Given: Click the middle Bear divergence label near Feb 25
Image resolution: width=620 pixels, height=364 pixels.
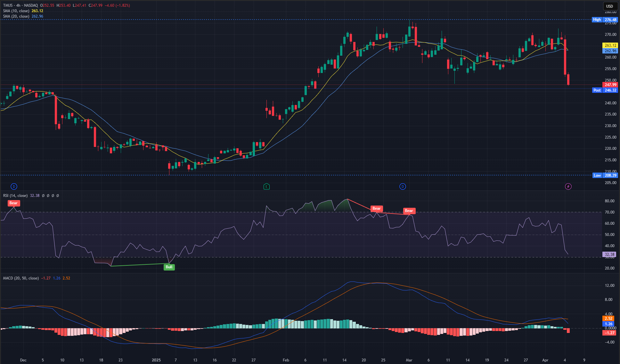Looking at the screenshot, I should [x=376, y=208].
